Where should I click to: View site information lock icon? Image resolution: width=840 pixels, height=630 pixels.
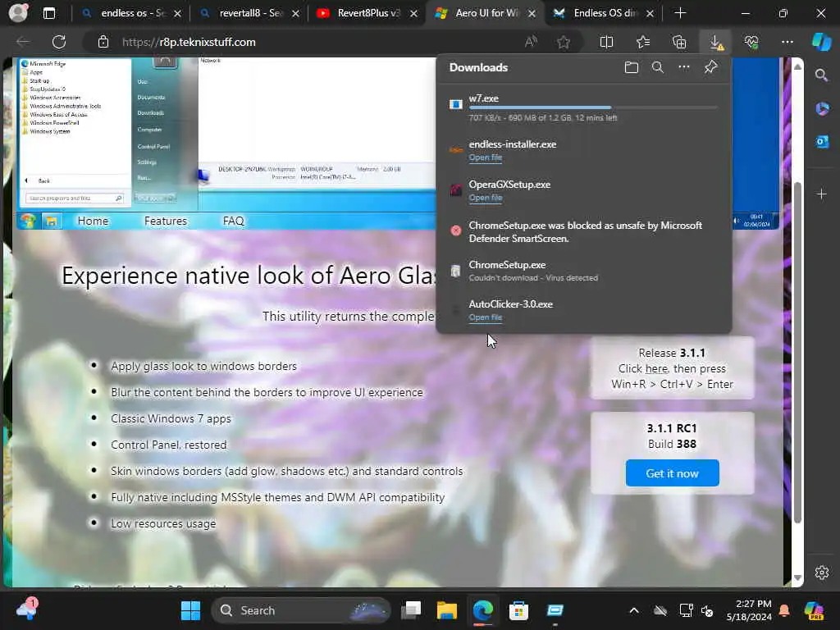click(x=103, y=42)
